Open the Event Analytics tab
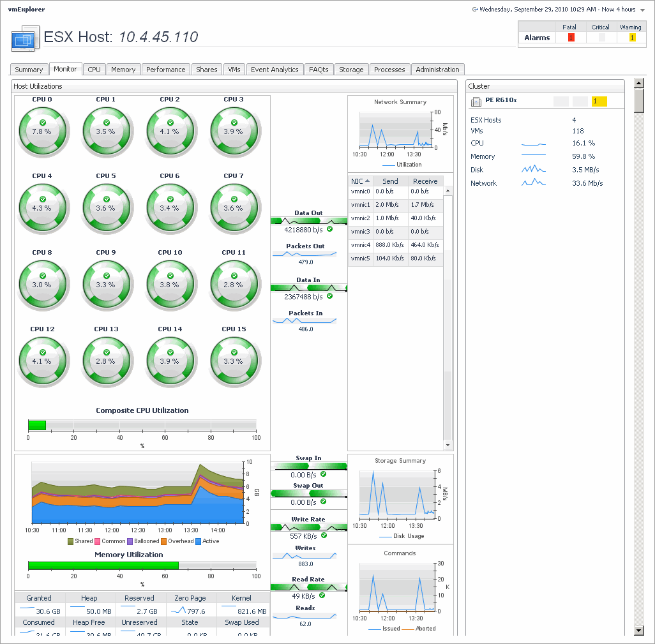 275,70
